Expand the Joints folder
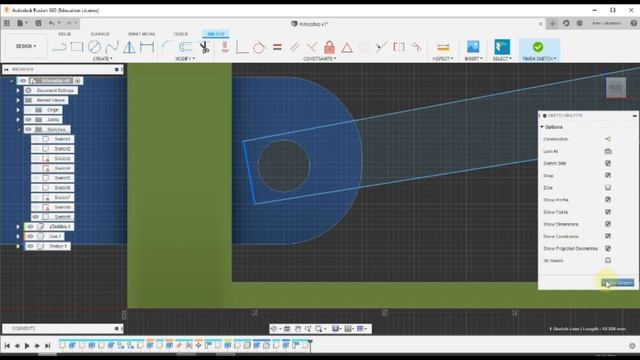Screen dimensions: 640x360 pyautogui.click(x=18, y=120)
